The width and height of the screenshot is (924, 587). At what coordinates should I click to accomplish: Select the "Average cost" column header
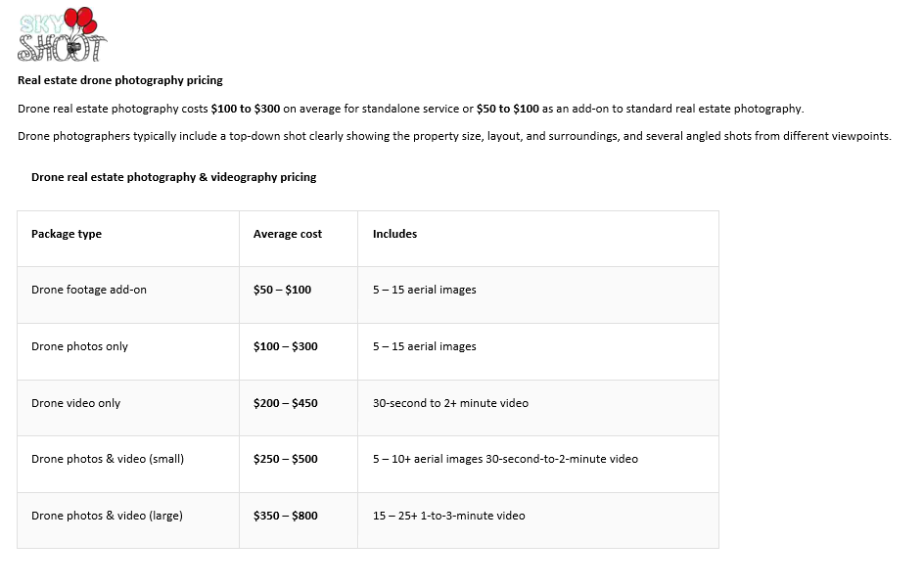tap(288, 234)
